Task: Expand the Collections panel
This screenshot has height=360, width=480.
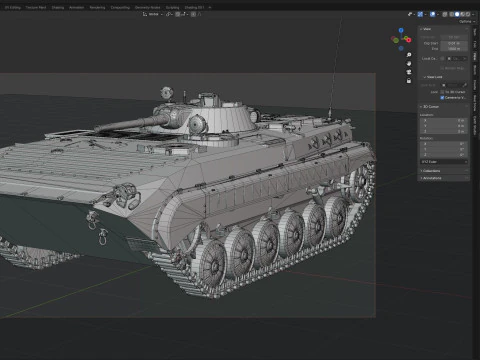Action: tap(430, 171)
